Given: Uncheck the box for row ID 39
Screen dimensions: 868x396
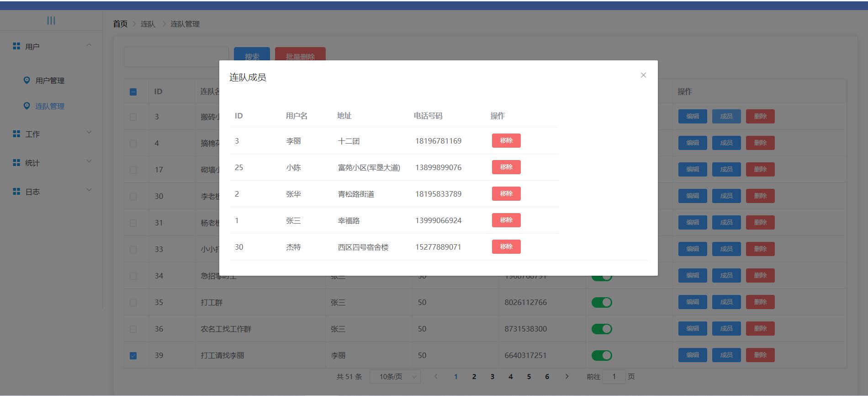Looking at the screenshot, I should [x=133, y=356].
